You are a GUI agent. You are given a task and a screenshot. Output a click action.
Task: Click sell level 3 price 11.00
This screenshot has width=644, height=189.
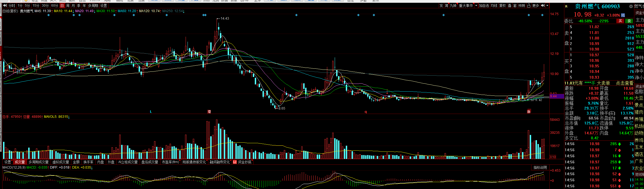coord(594,38)
